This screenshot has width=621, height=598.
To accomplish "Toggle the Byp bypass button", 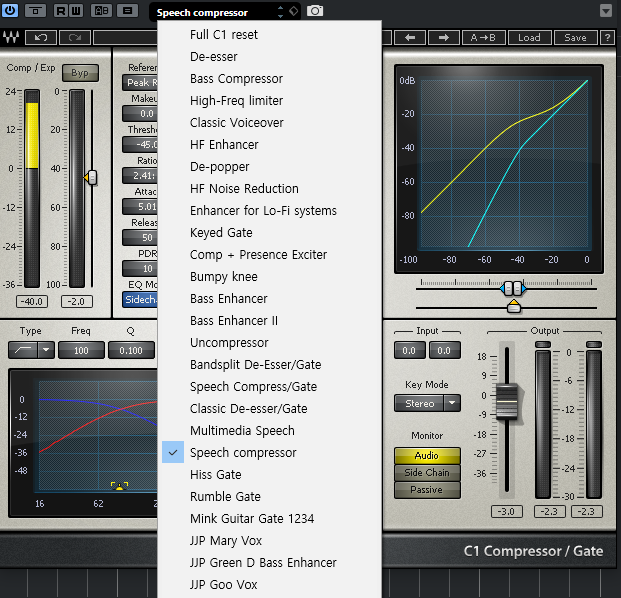I will point(79,73).
